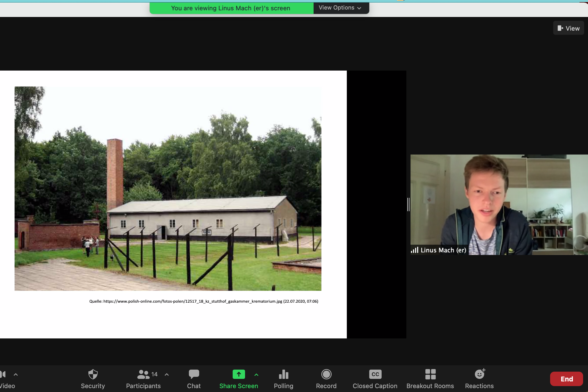Open the Reactions smiley icon
The width and height of the screenshot is (588, 392).
pyautogui.click(x=479, y=374)
